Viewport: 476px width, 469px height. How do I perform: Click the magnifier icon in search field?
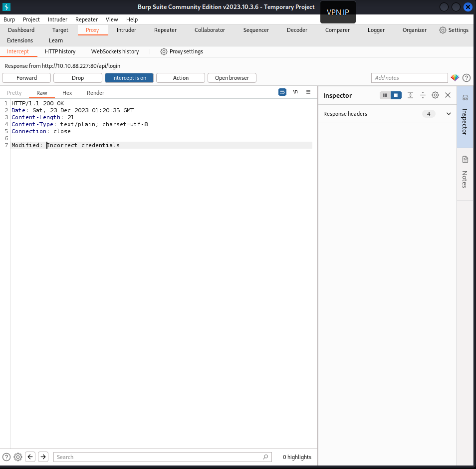coord(265,457)
